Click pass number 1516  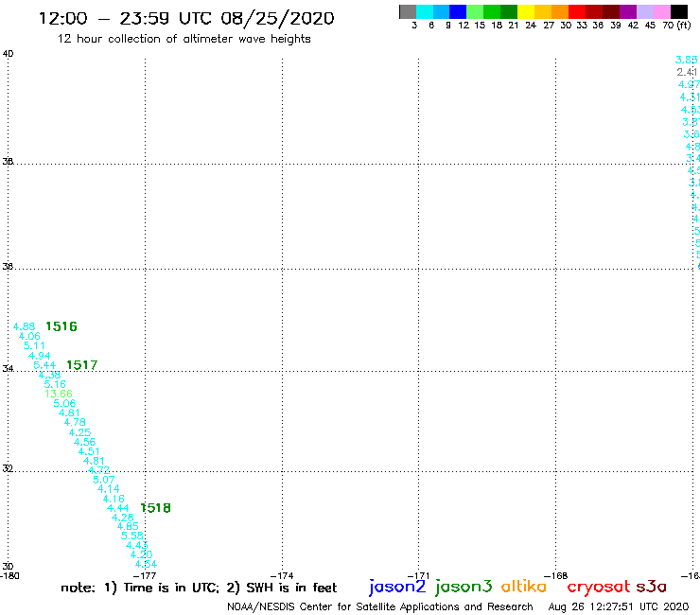[x=61, y=326]
